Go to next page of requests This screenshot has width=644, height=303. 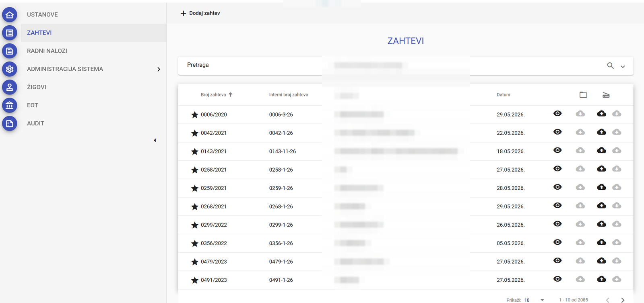pyautogui.click(x=623, y=300)
